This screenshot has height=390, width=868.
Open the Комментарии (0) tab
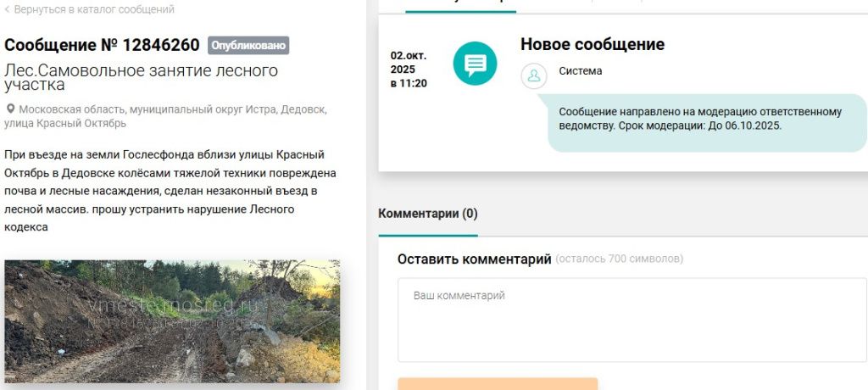[x=427, y=214]
